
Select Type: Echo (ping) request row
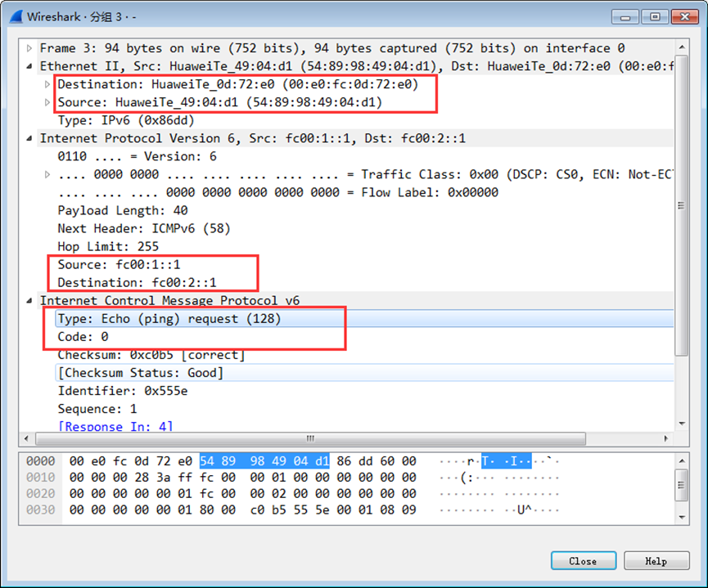coord(364,319)
